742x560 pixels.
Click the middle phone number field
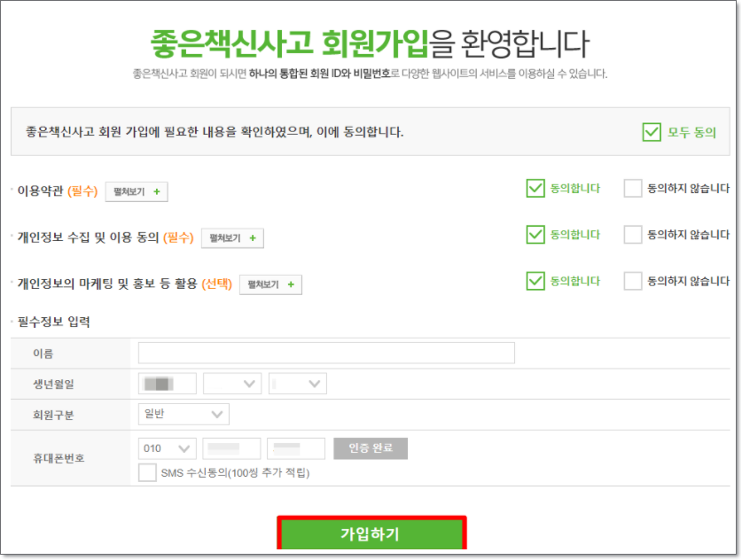[231, 448]
